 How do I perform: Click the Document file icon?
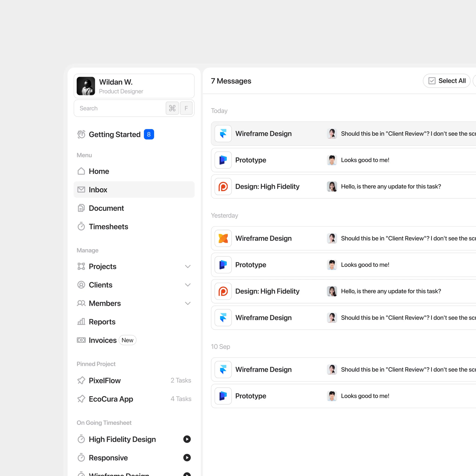pos(81,208)
